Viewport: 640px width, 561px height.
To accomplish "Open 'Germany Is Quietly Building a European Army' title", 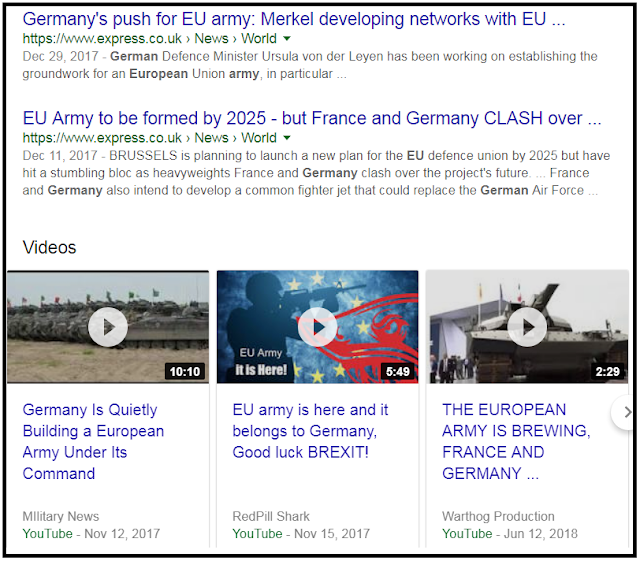I will [93, 441].
